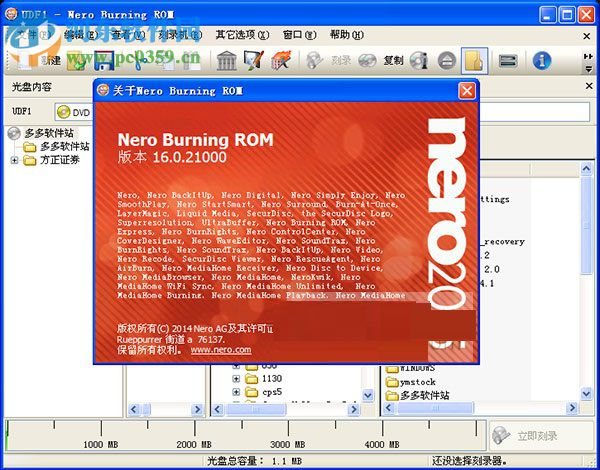Click the 光盘内容 panel title
The height and width of the screenshot is (470, 600).
32,87
